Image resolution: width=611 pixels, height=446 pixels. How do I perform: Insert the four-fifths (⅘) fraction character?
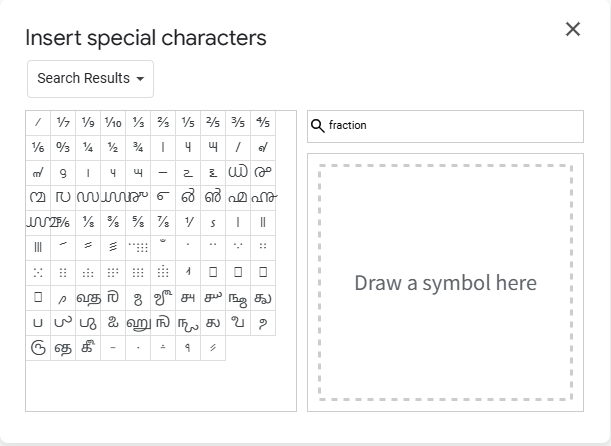pos(263,123)
